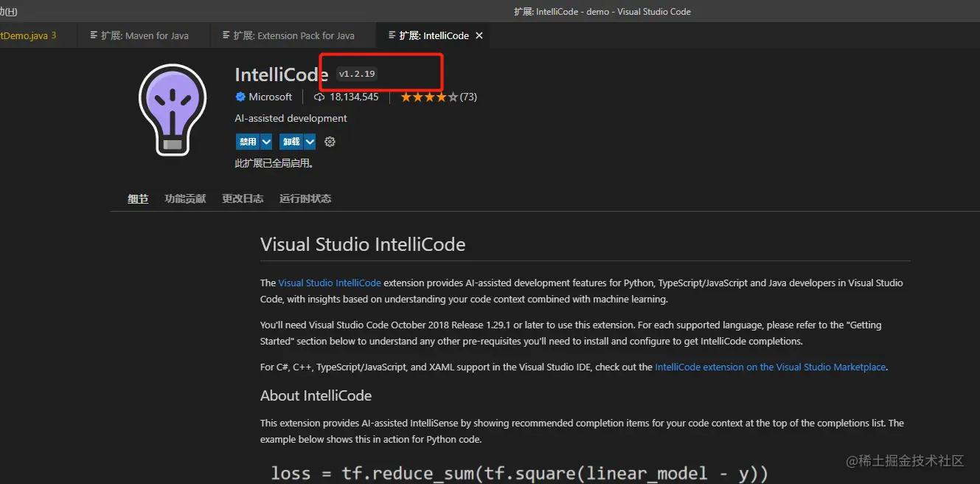Click the Microsoft publisher name
The width and height of the screenshot is (980, 484).
coord(271,97)
